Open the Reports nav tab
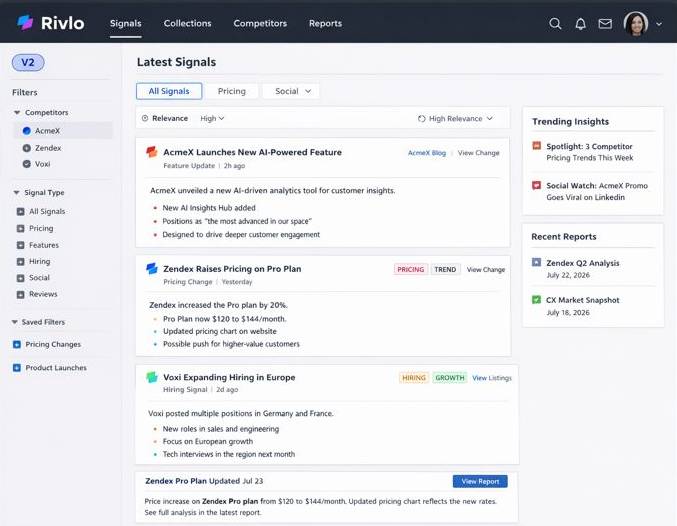Image resolution: width=677 pixels, height=526 pixels. [325, 23]
